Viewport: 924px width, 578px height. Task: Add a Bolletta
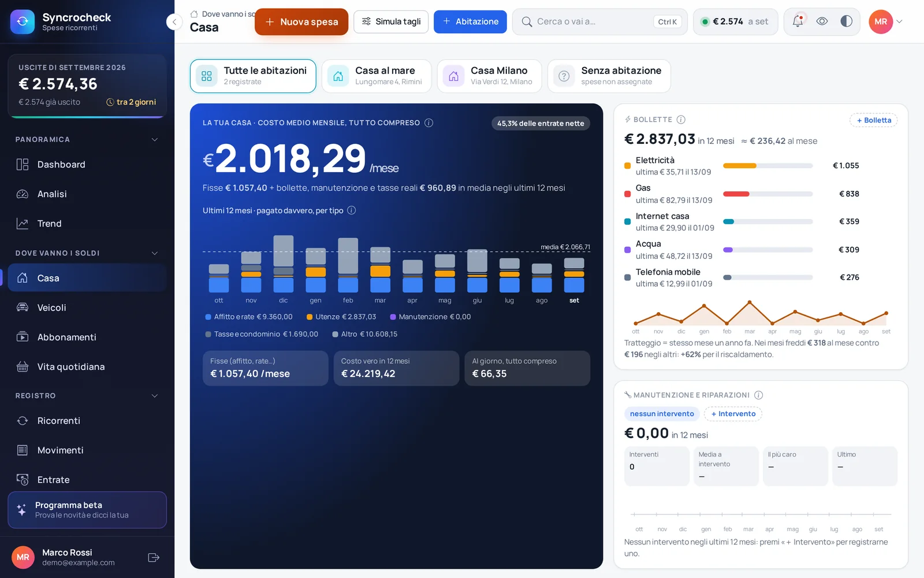[x=873, y=120]
